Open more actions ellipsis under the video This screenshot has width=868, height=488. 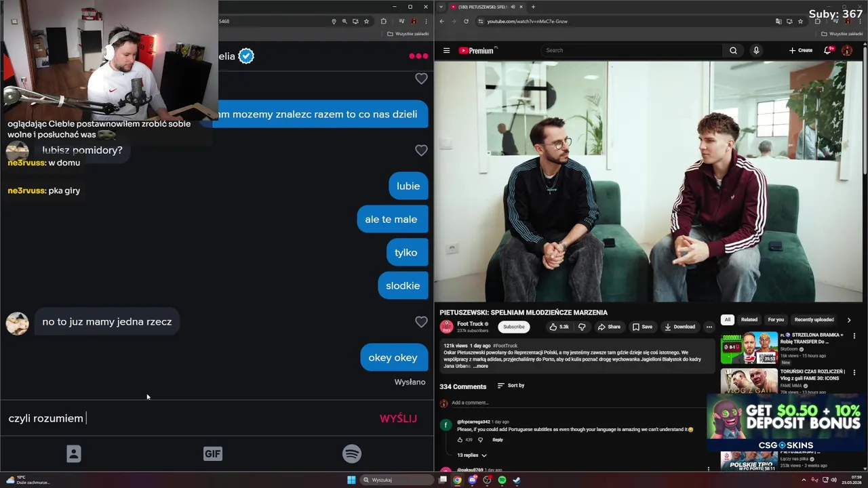709,327
